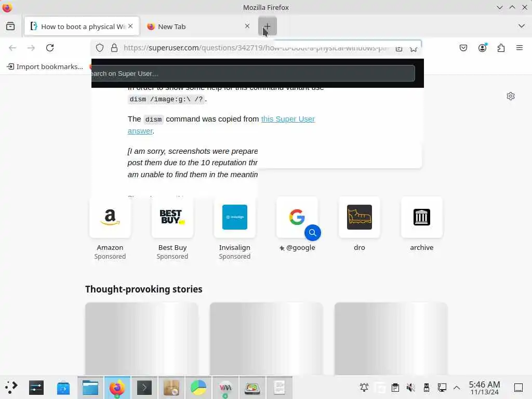Expand the hidden tray icons arrow
Screen dimensions: 532x399
[x=457, y=388]
